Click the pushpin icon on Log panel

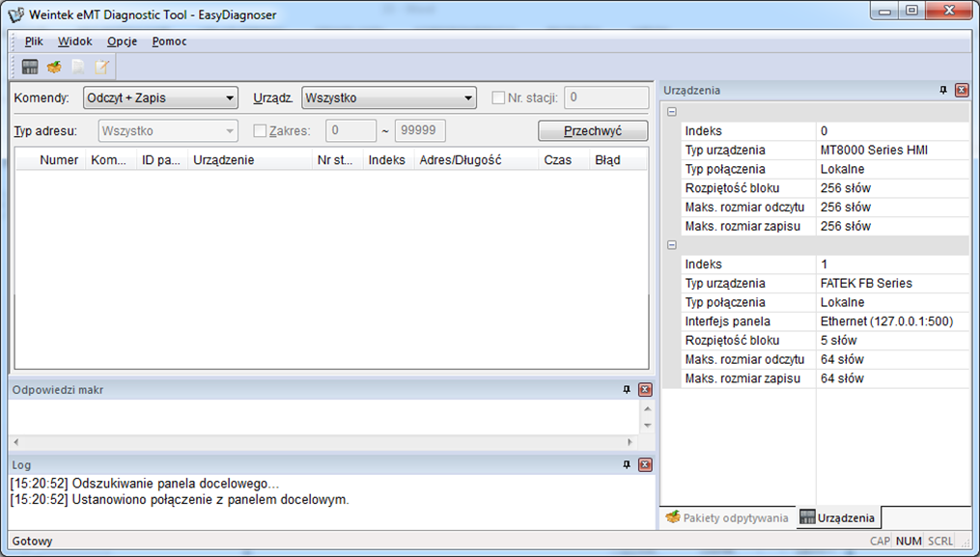pyautogui.click(x=627, y=464)
